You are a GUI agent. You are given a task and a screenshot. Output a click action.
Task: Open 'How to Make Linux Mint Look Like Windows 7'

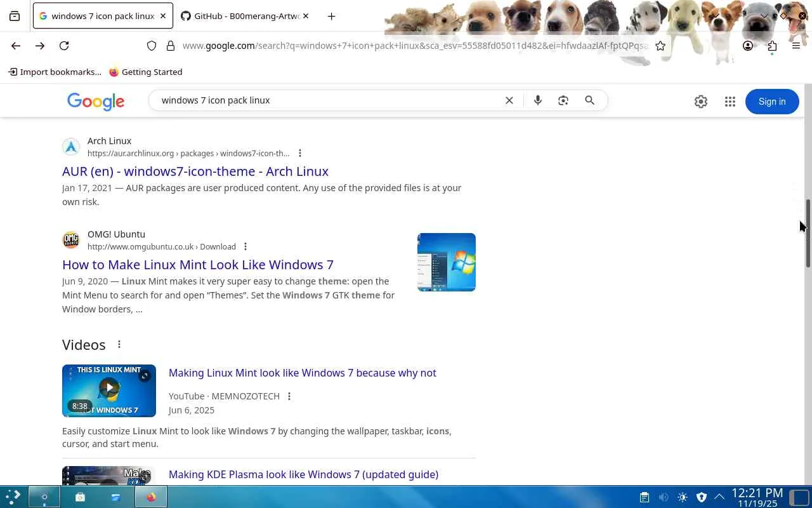[198, 265]
